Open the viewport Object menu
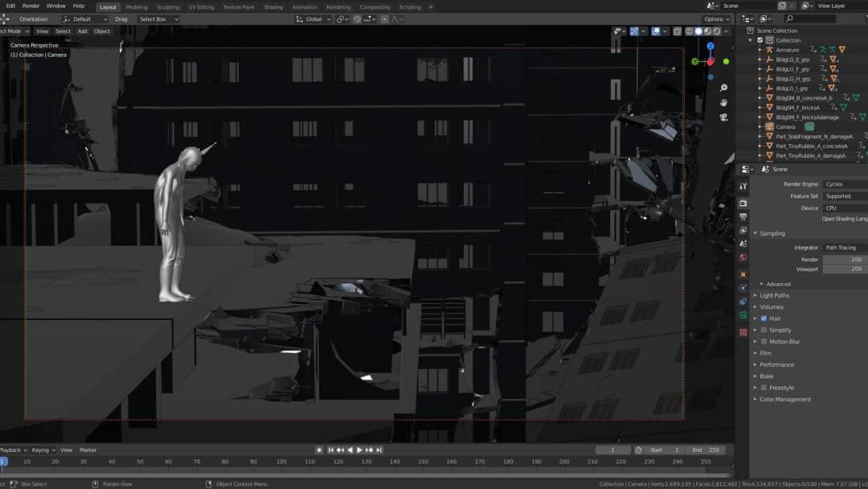 pos(102,31)
